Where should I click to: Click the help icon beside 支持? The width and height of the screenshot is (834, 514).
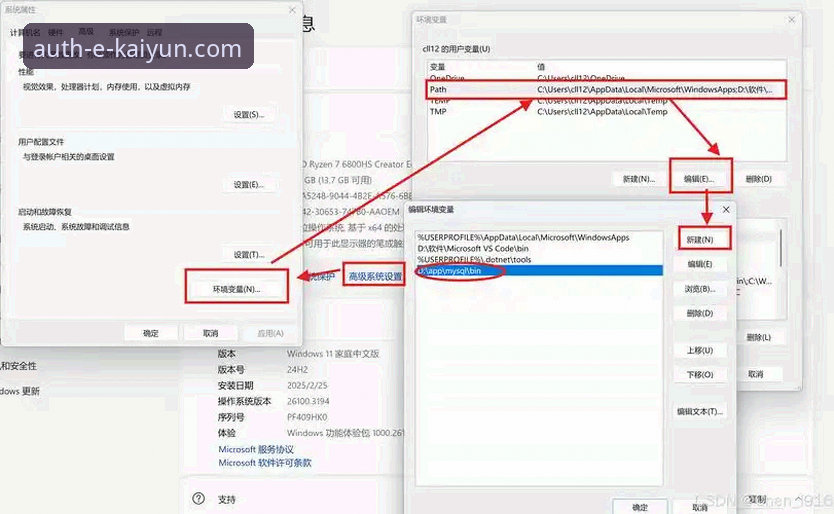pos(198,499)
